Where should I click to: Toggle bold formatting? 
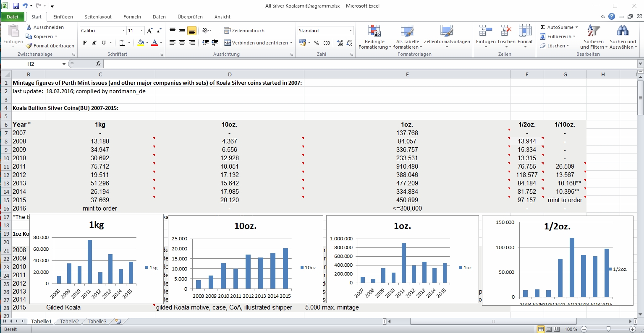85,43
